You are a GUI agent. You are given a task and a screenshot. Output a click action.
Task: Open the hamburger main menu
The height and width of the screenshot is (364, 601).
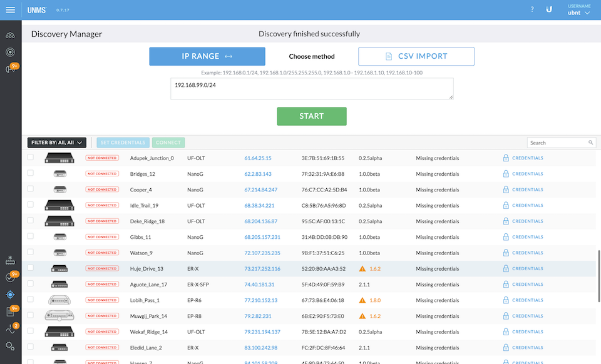11,10
